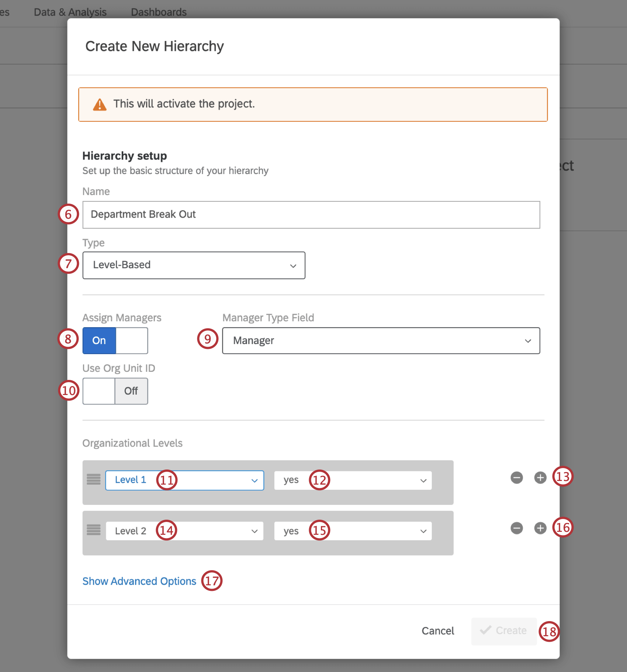This screenshot has height=672, width=627.
Task: Open the yes dropdown in Level 2 row
Action: 353,531
